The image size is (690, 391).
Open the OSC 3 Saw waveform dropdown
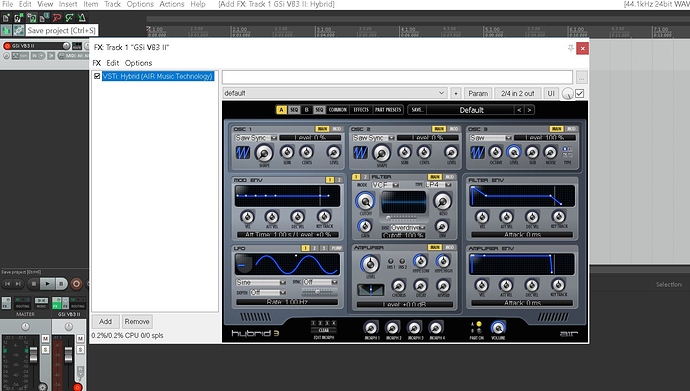pos(490,138)
